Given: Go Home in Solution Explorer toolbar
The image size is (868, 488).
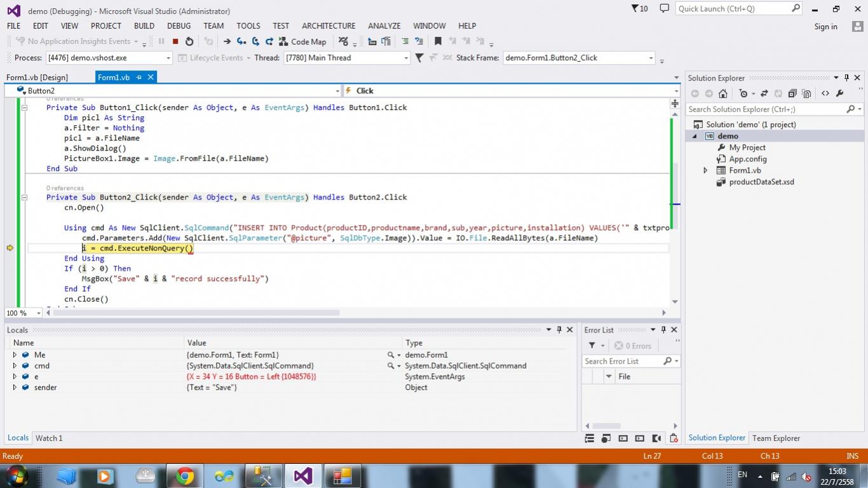Looking at the screenshot, I should click(723, 93).
